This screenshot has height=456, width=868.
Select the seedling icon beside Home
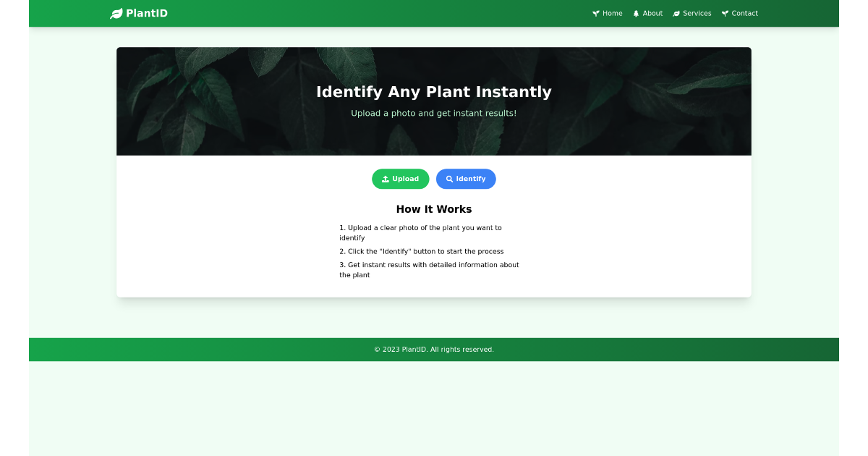[x=595, y=13]
